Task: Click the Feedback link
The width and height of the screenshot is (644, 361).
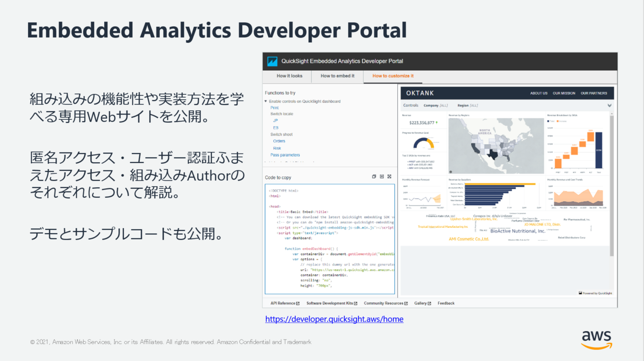Action: tap(446, 303)
